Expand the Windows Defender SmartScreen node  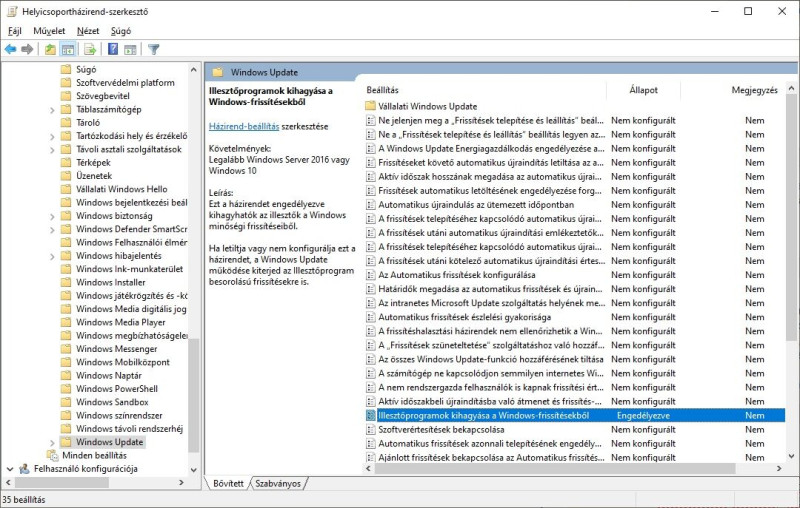pos(52,230)
